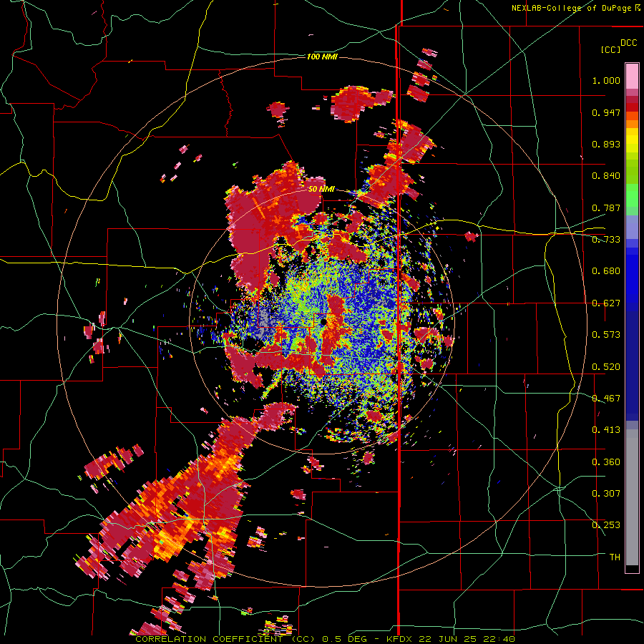Select the 0.413 scale value
This screenshot has width=644, height=644.
606,430
